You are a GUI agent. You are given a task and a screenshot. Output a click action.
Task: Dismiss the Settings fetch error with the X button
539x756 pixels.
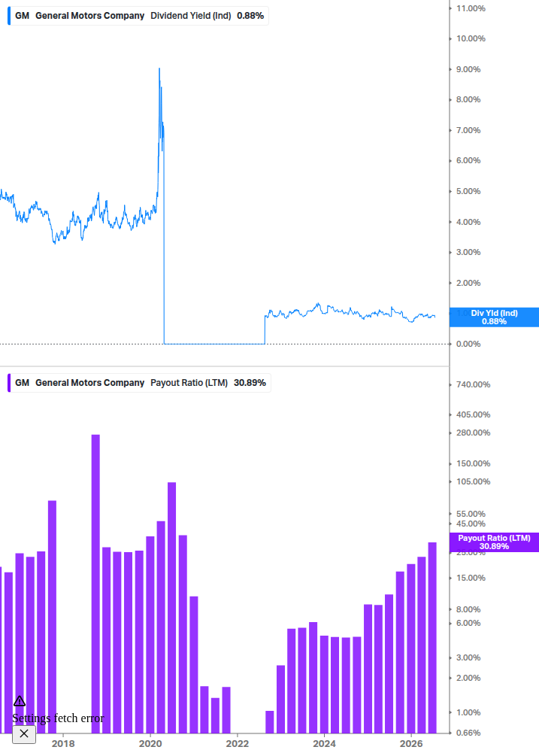[24, 734]
